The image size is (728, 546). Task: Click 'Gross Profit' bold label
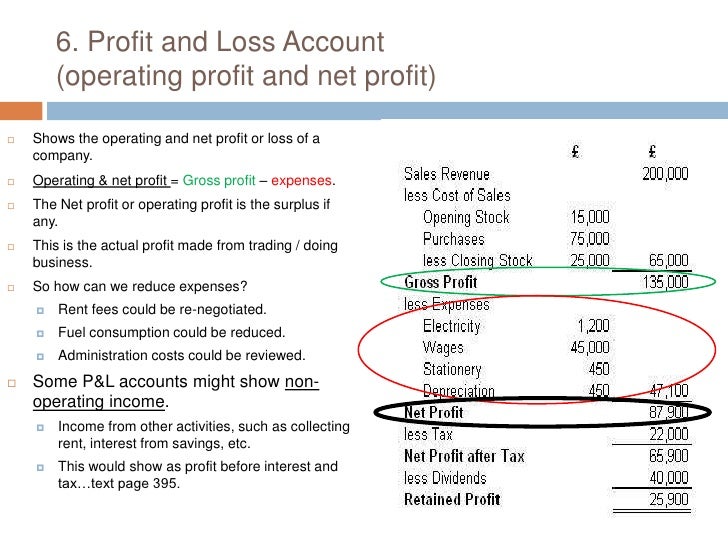click(441, 282)
